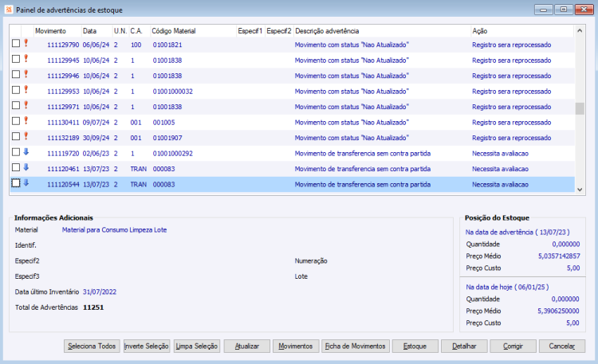Open the Ficha de Movimentos button
The image size is (598, 364).
[x=356, y=346]
